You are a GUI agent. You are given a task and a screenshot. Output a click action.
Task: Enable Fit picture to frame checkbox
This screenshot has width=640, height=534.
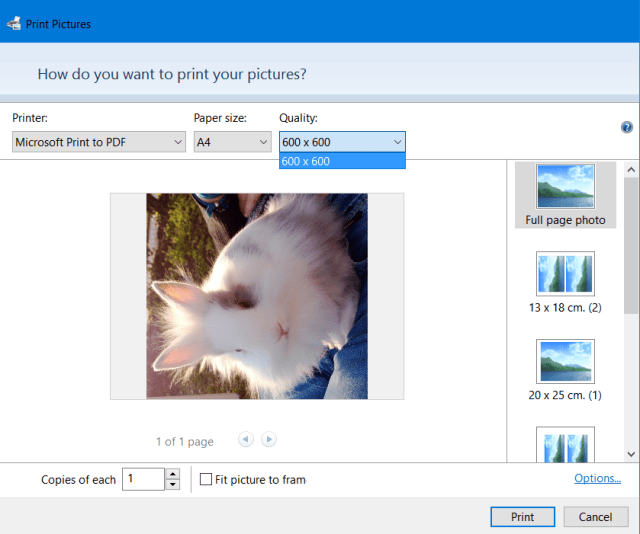(206, 480)
